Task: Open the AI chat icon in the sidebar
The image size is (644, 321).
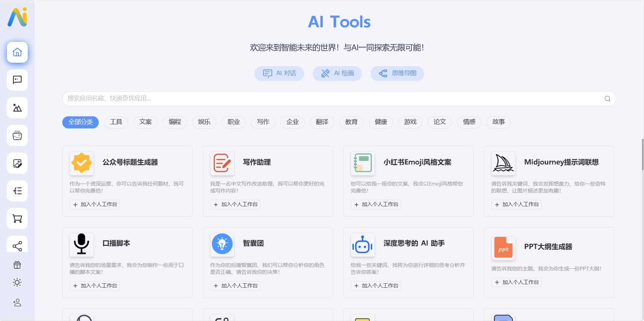Action: click(17, 80)
